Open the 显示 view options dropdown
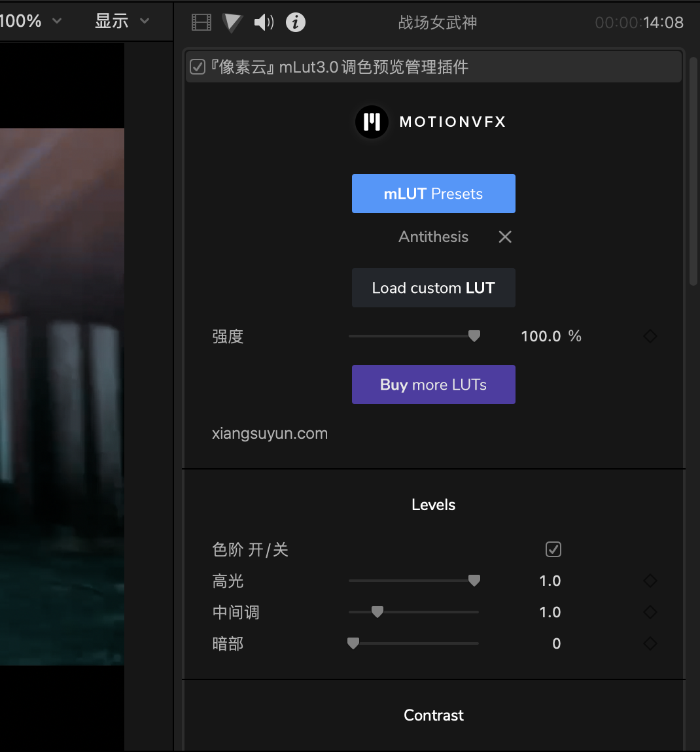 point(122,21)
